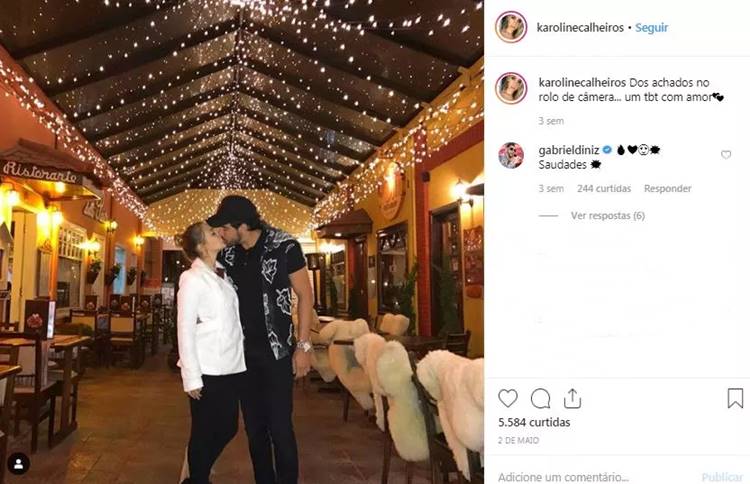Image resolution: width=750 pixels, height=484 pixels.
Task: Expand Ver respostas (6) replies
Action: click(x=607, y=216)
